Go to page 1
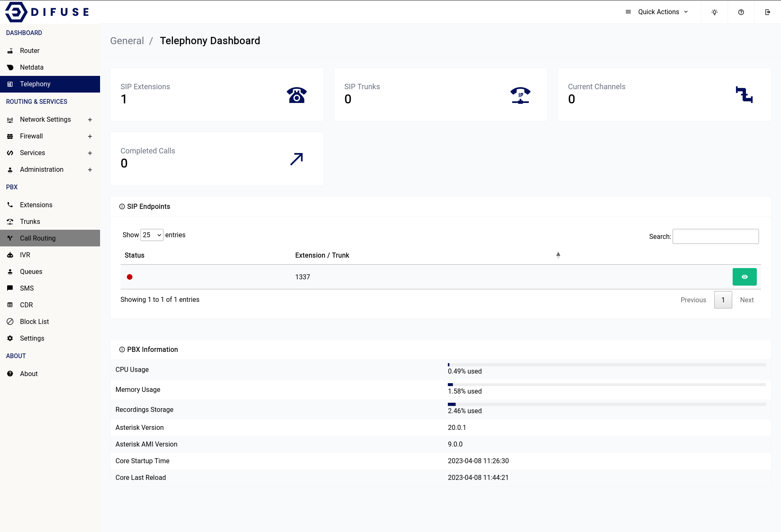 [723, 300]
